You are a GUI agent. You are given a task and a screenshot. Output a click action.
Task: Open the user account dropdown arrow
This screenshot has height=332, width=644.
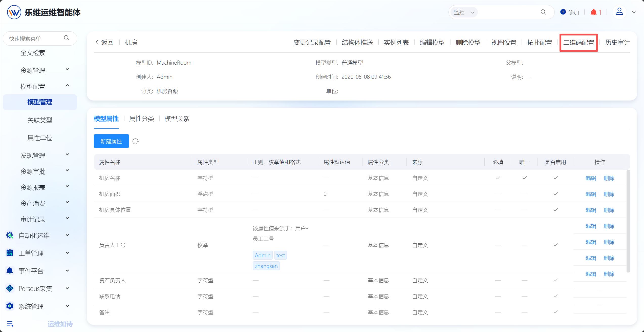point(634,12)
